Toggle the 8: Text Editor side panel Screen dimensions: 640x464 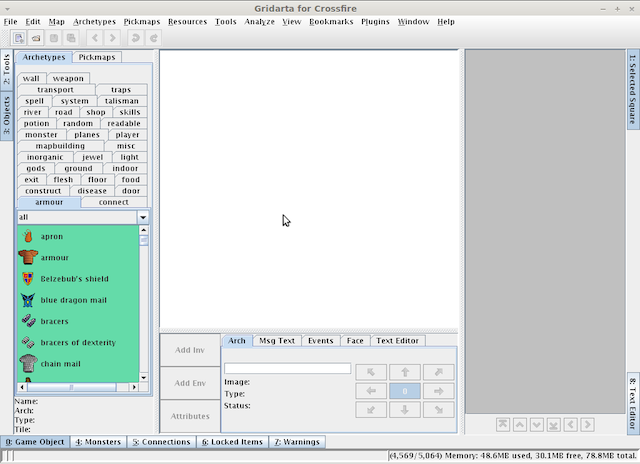(633, 403)
